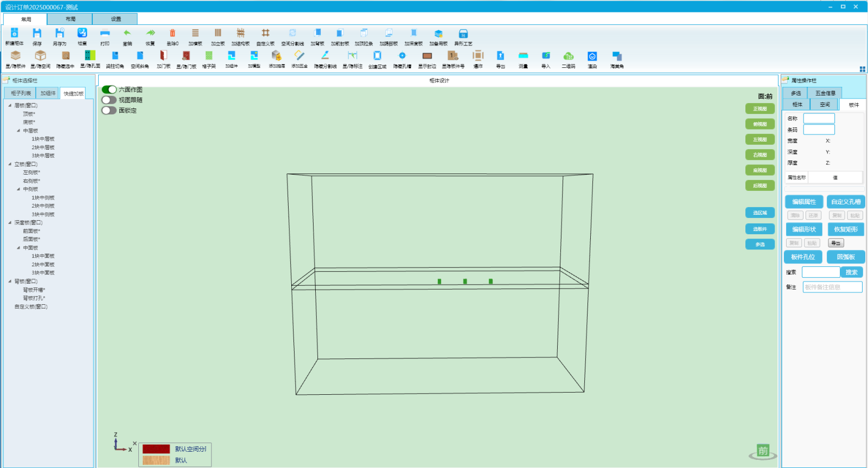Click the 添加五金 add hardware icon

tap(299, 56)
